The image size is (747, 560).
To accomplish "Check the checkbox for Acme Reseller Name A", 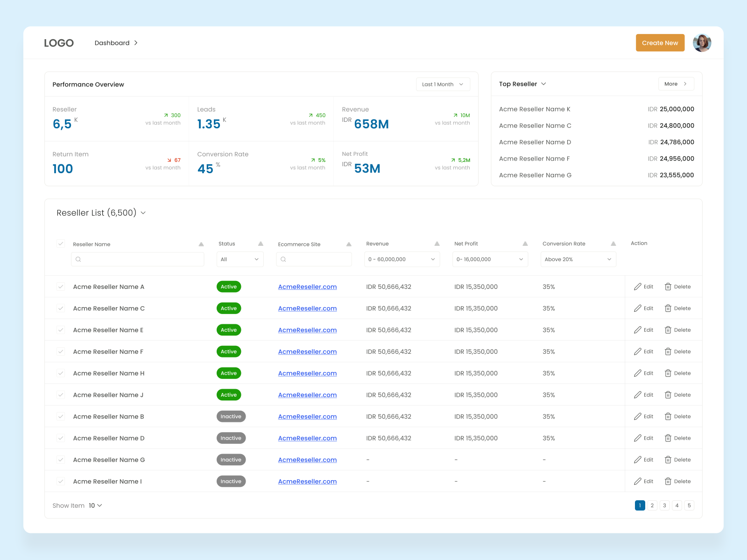I will point(61,287).
